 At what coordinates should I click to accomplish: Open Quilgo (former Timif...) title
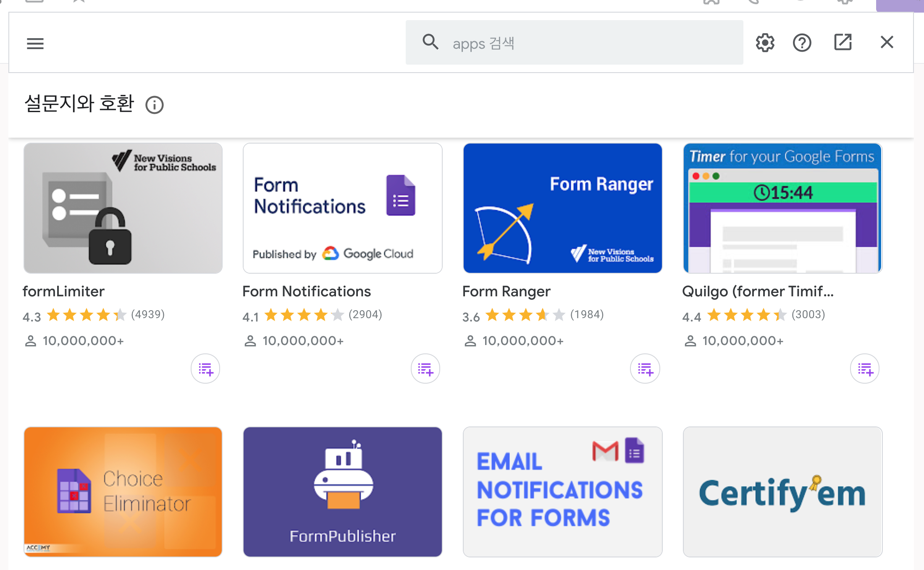(x=757, y=291)
